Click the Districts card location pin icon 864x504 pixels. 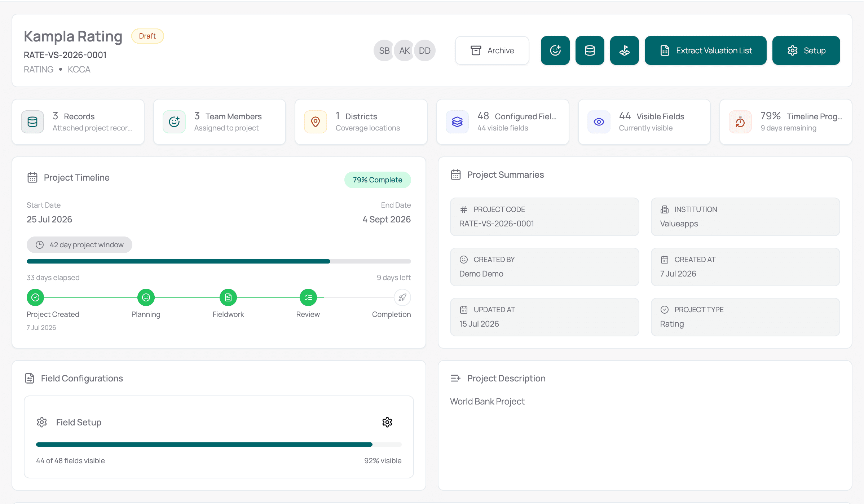coord(316,122)
